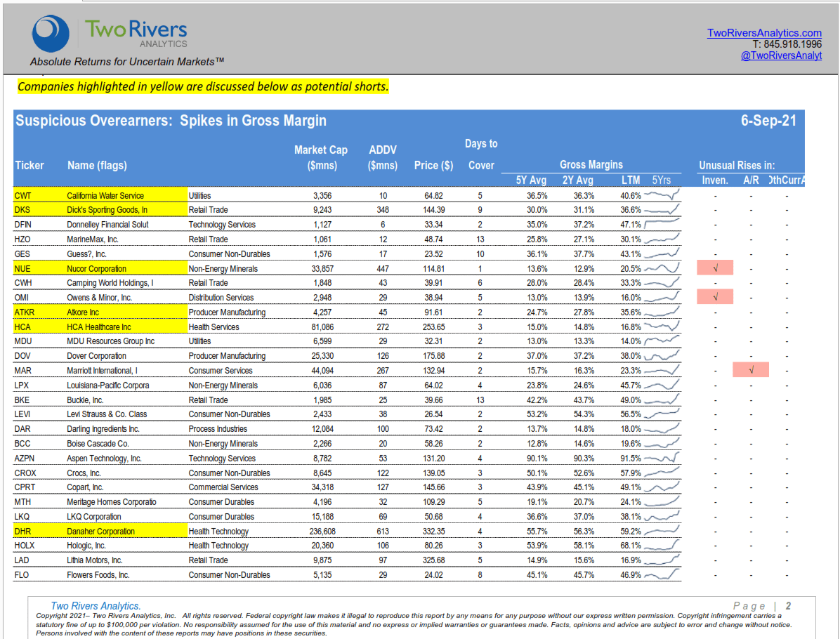840x639 pixels.
Task: Click the ADDV column header
Action: (383, 157)
